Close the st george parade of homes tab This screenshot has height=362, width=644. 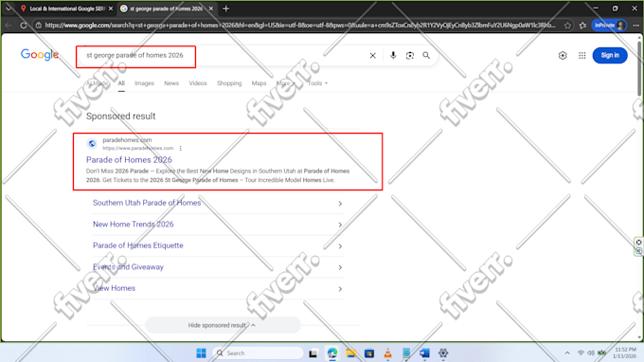tap(211, 9)
